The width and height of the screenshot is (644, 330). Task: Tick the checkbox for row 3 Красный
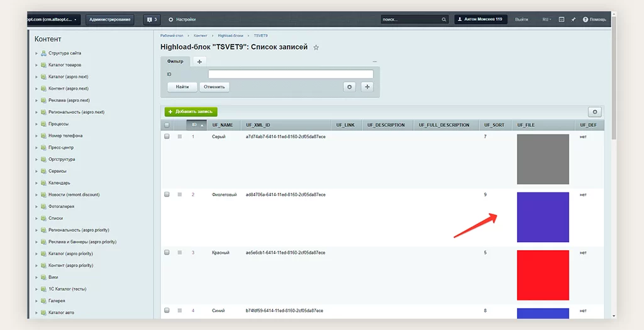coord(167,253)
